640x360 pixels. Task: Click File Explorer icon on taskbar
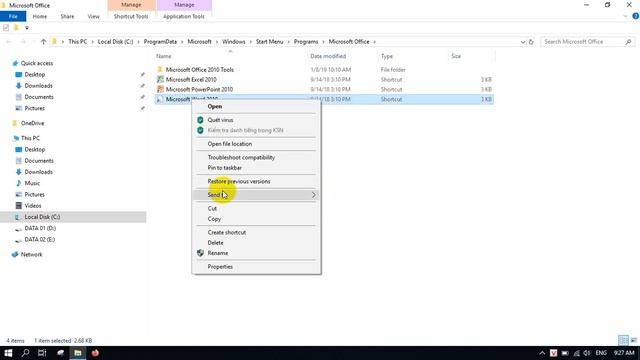[x=78, y=353]
